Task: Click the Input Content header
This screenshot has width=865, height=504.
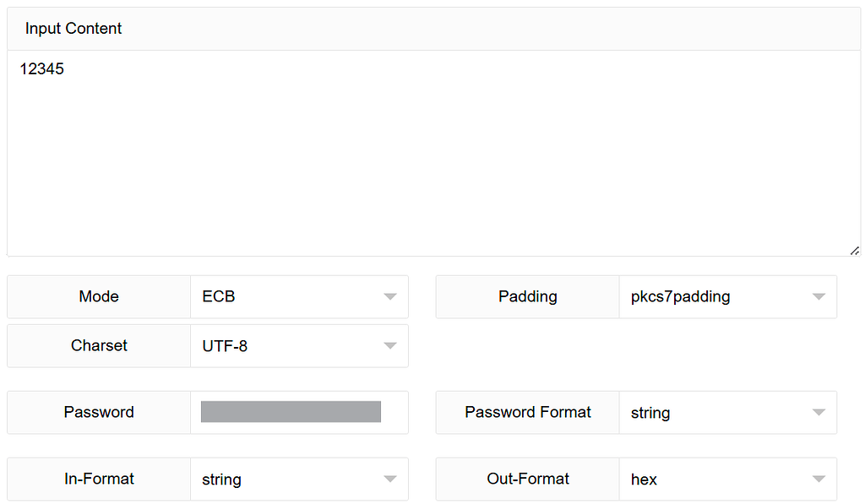Action: pos(73,28)
